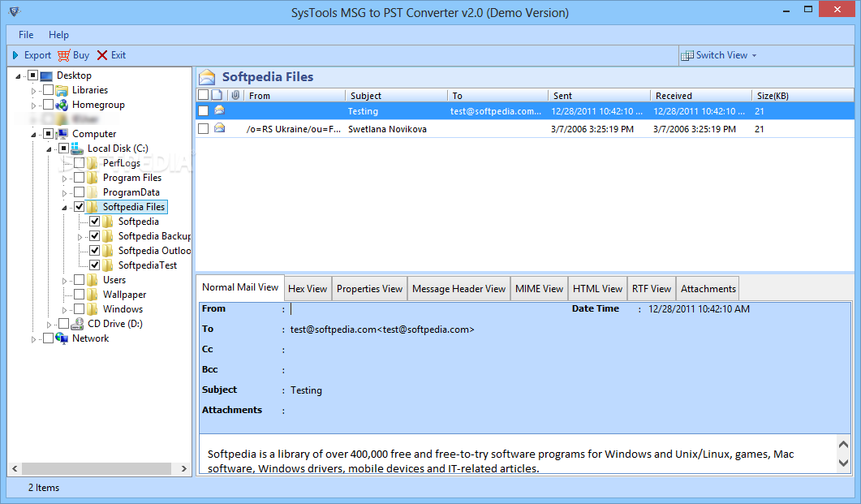
Task: Click the attachment paperclip column icon
Action: 235,95
